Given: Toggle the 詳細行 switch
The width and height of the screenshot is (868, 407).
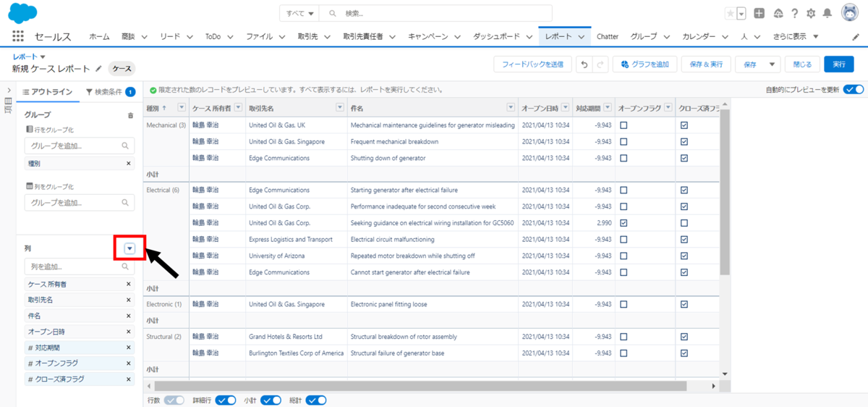Looking at the screenshot, I should [x=226, y=400].
